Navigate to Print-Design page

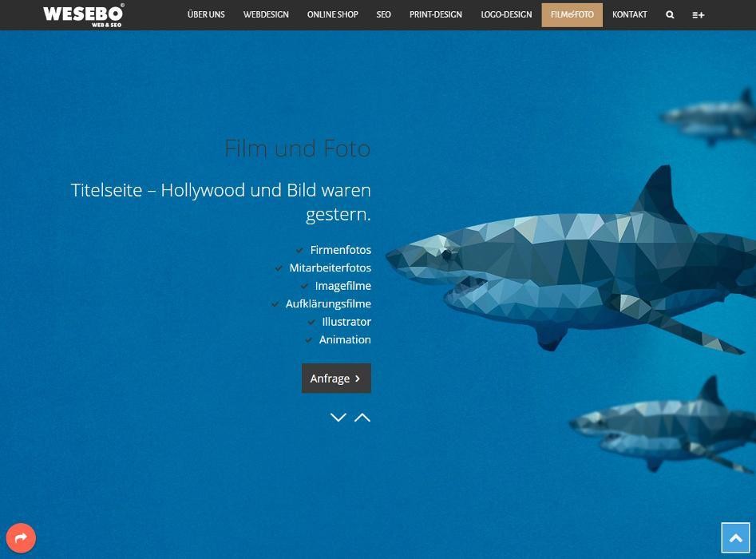tap(435, 14)
